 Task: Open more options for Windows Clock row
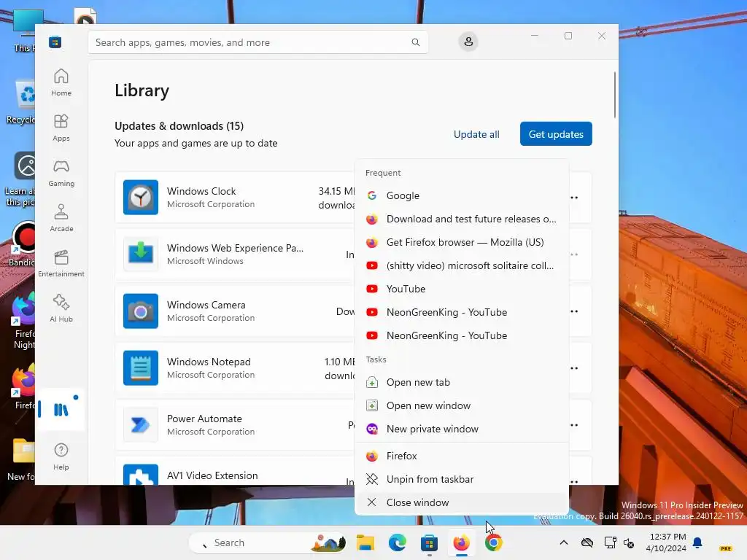(x=574, y=197)
